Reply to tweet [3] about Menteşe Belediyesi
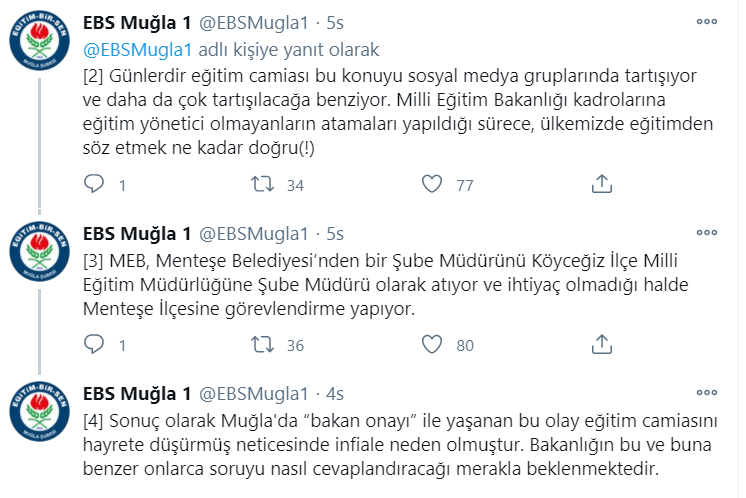 (x=93, y=345)
